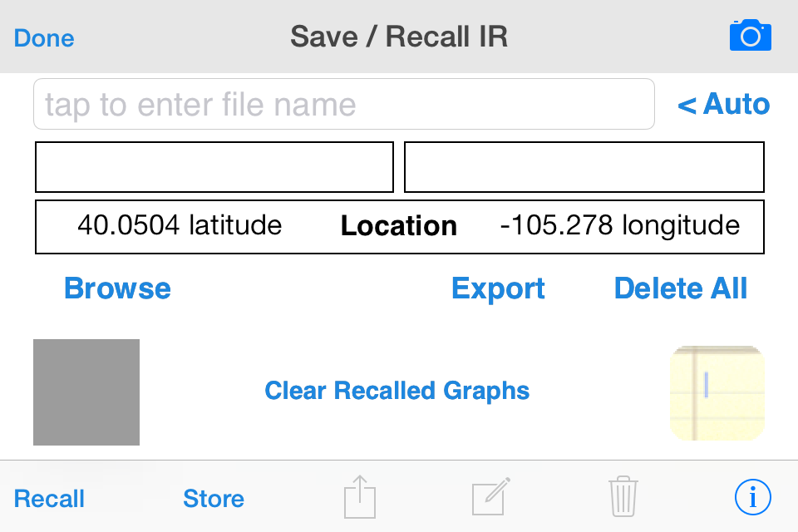Tap Store in the bottom toolbar
This screenshot has width=798, height=532.
click(x=214, y=499)
